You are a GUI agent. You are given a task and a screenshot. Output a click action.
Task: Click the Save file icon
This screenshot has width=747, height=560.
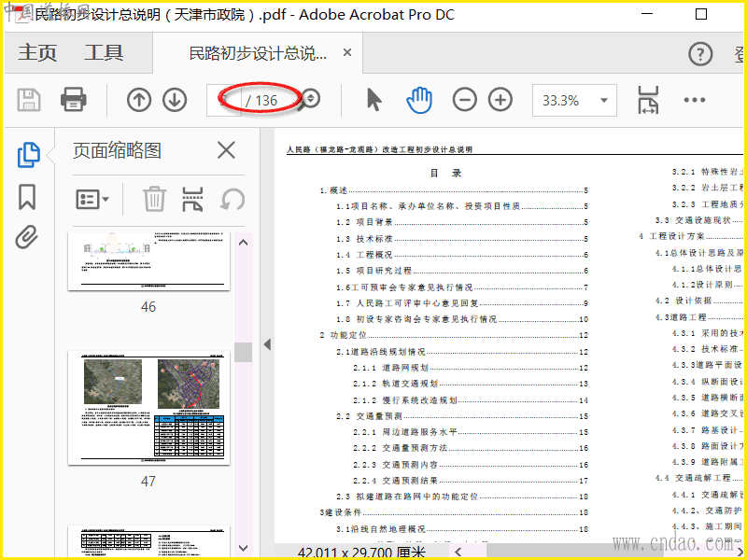point(29,100)
